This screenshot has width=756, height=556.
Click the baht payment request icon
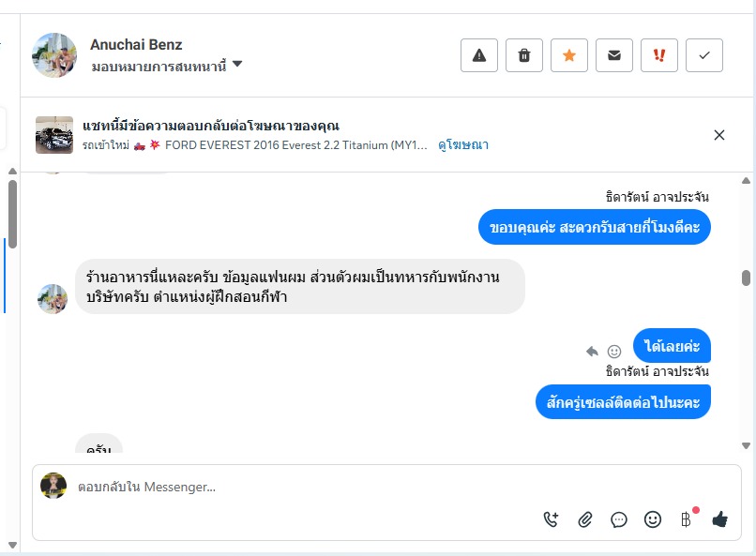(x=687, y=518)
